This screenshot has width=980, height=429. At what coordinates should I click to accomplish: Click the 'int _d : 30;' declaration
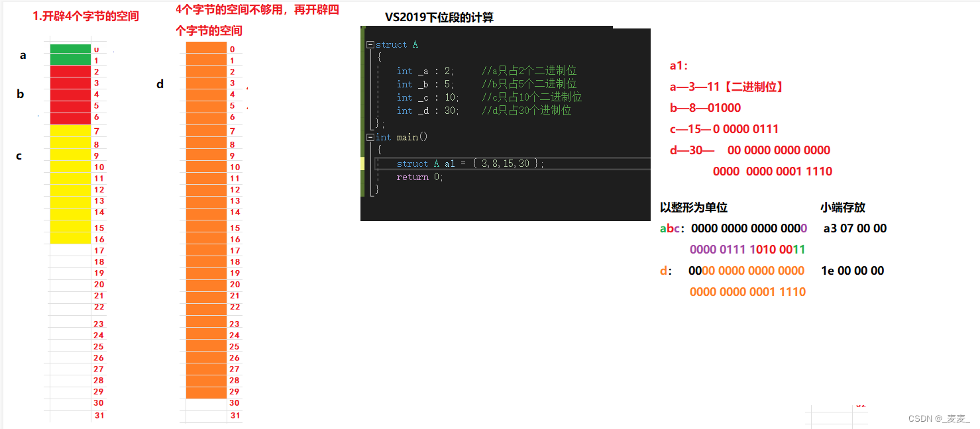click(427, 111)
